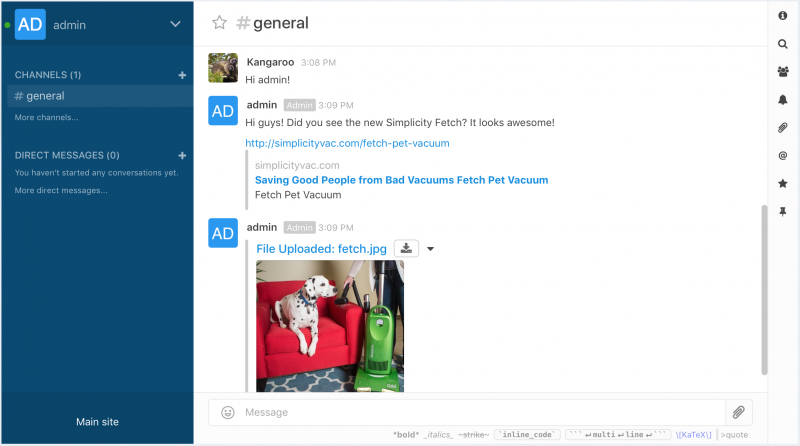Toggle favorite star next to #general

coord(219,22)
